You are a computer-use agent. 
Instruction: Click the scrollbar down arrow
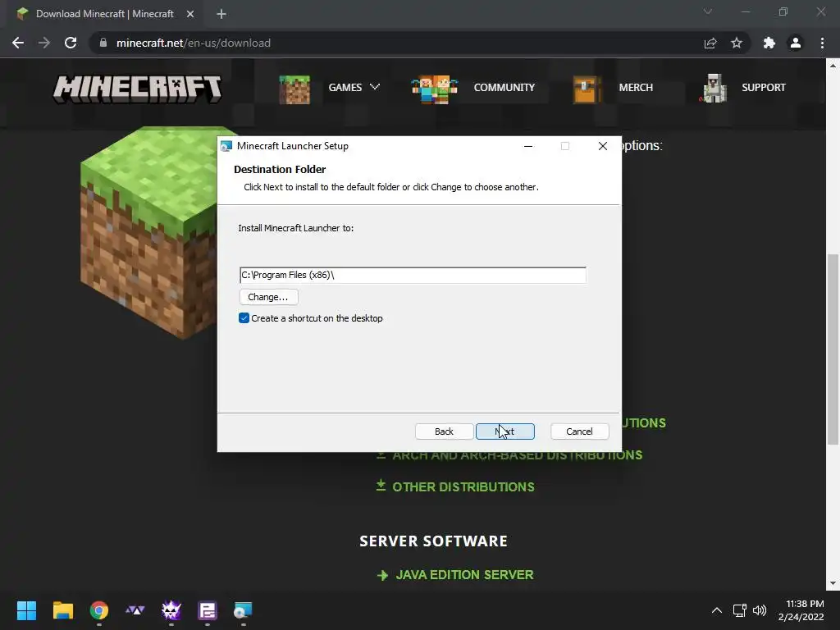click(833, 583)
